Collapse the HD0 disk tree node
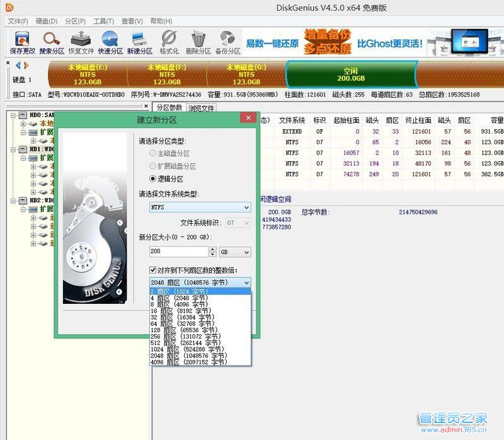This screenshot has height=440, width=504. 13,115
